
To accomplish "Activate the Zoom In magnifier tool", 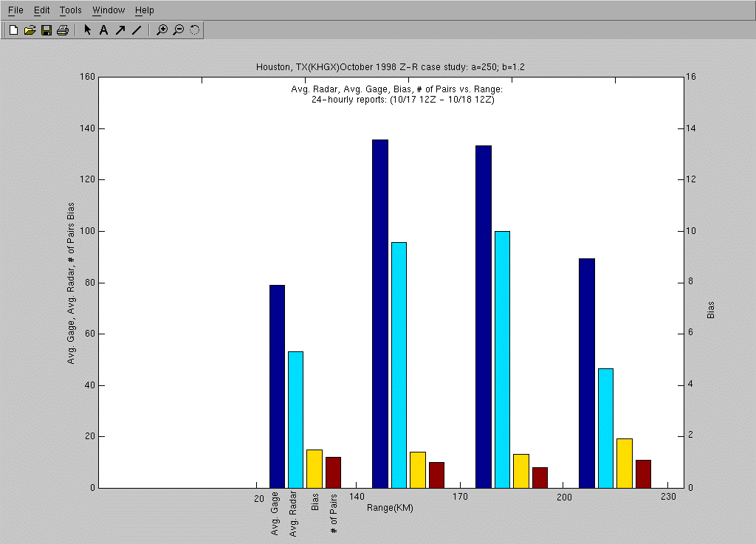I will coord(162,30).
